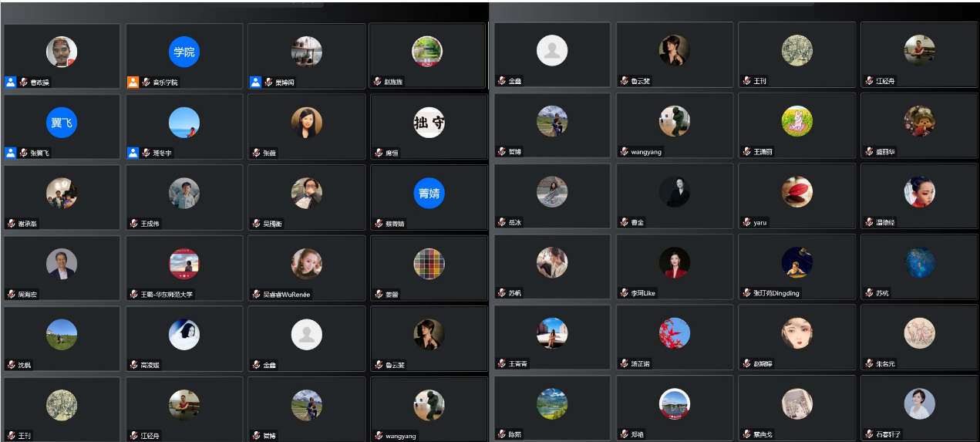Select the color-grid palette avatar tile
The width and height of the screenshot is (980, 442).
[x=429, y=264]
